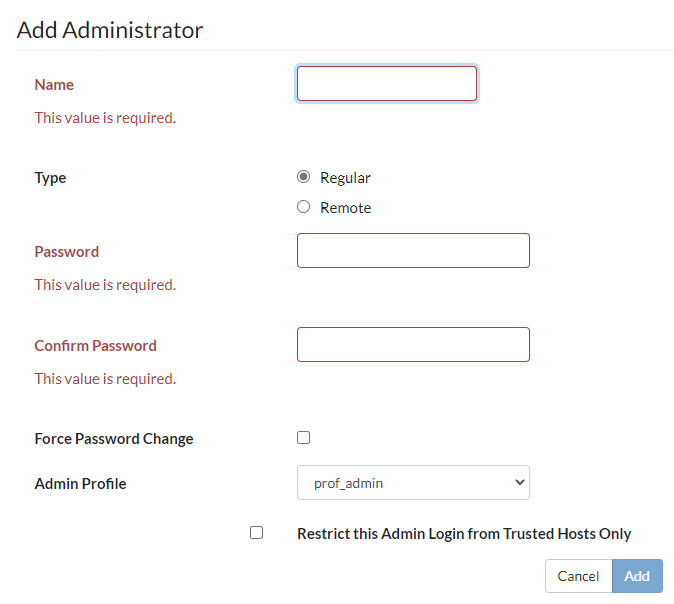The width and height of the screenshot is (674, 604).
Task: Click the required error message below Name
Action: [105, 118]
